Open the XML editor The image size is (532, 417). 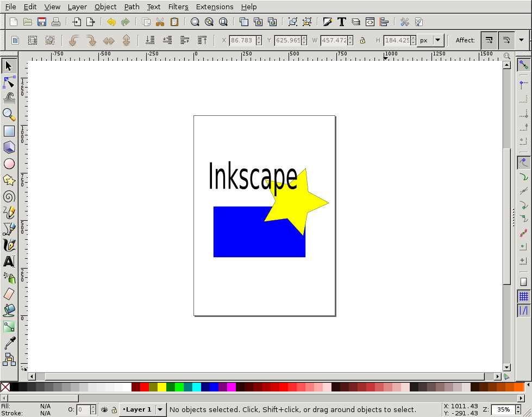370,22
